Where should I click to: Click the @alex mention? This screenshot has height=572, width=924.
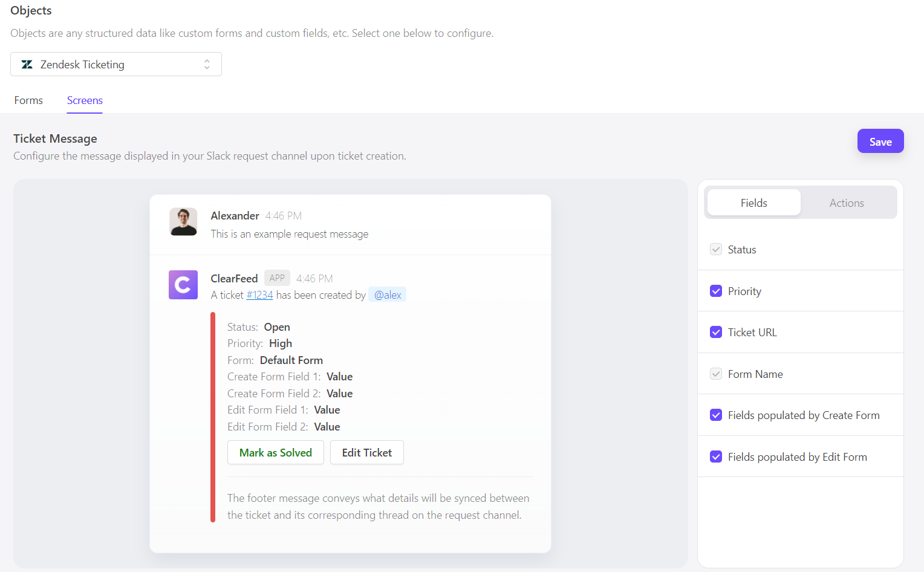coord(388,295)
